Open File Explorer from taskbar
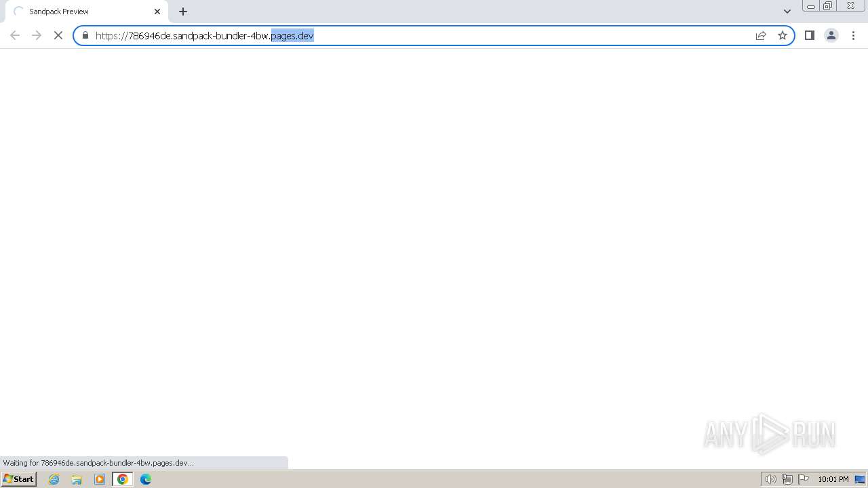 pyautogui.click(x=77, y=479)
